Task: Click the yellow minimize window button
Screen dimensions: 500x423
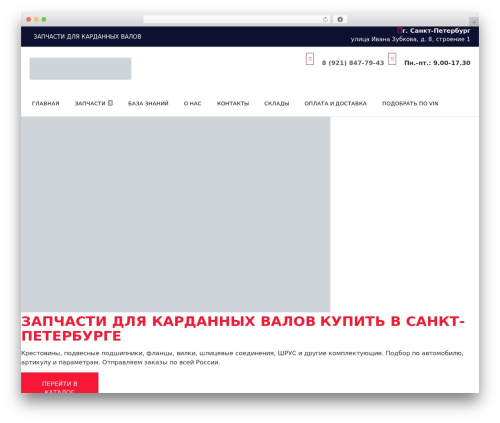Action: (x=36, y=19)
